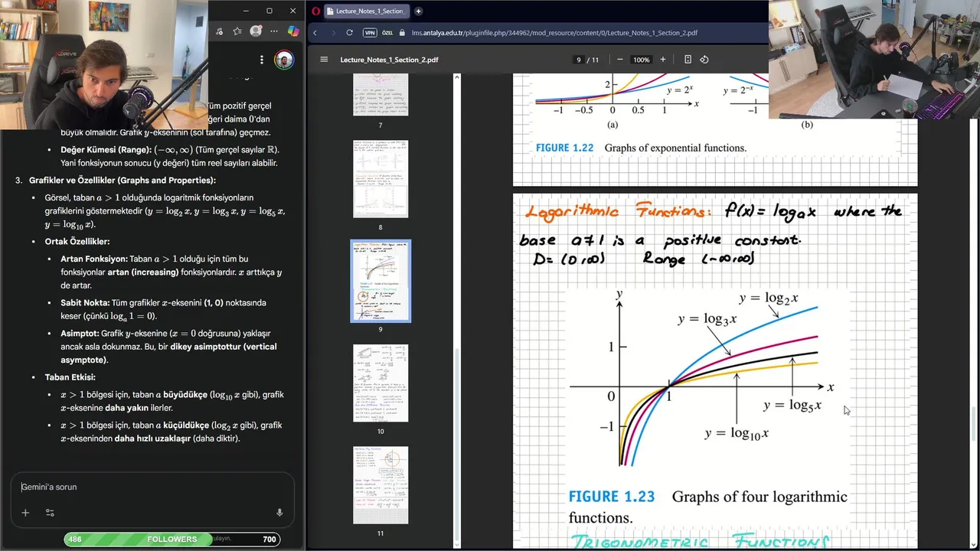The height and width of the screenshot is (551, 980).
Task: Click the plus attach icon in Gemini
Action: pos(25,513)
